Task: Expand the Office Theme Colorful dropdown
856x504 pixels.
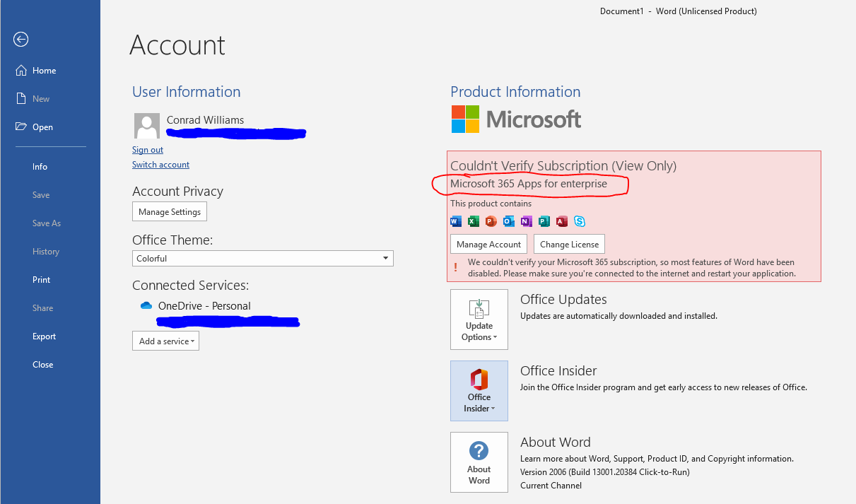Action: click(263, 259)
